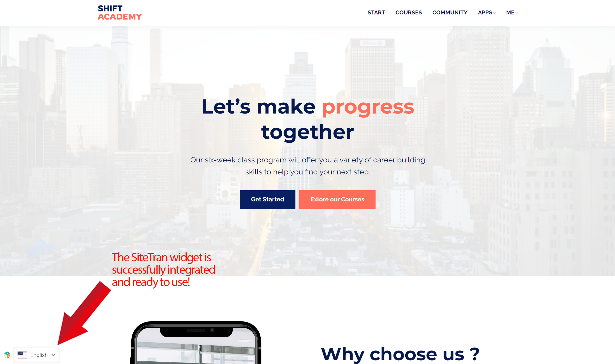Click the START menu item

(x=376, y=12)
